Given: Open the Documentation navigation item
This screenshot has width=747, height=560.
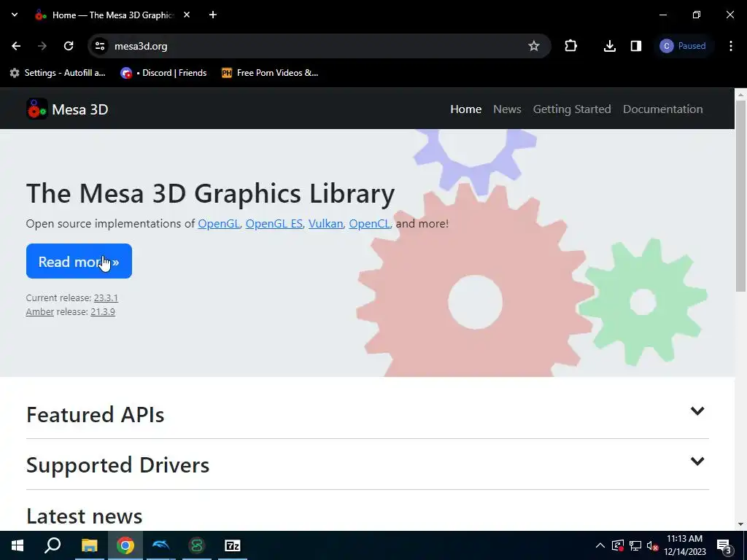Looking at the screenshot, I should tap(662, 109).
